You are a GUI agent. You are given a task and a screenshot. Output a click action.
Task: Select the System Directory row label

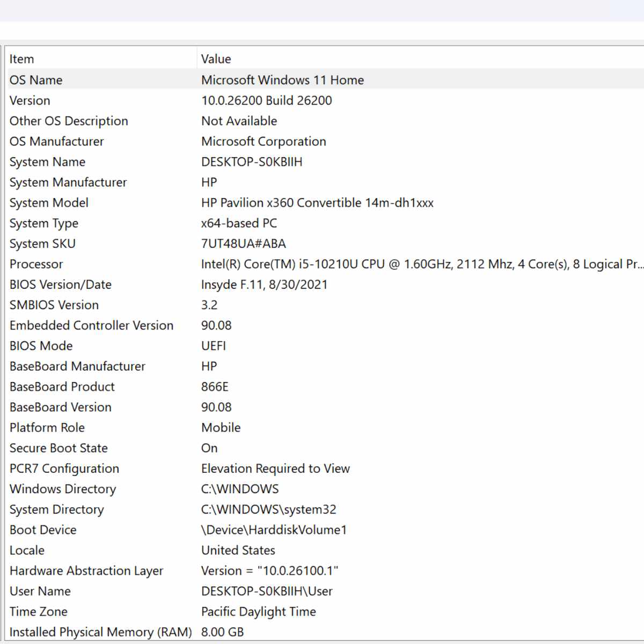[56, 509]
